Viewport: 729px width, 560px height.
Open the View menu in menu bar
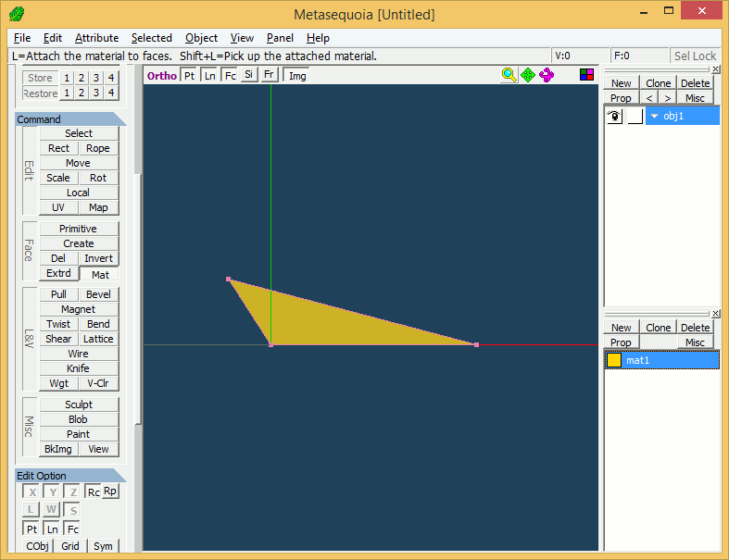[x=242, y=38]
